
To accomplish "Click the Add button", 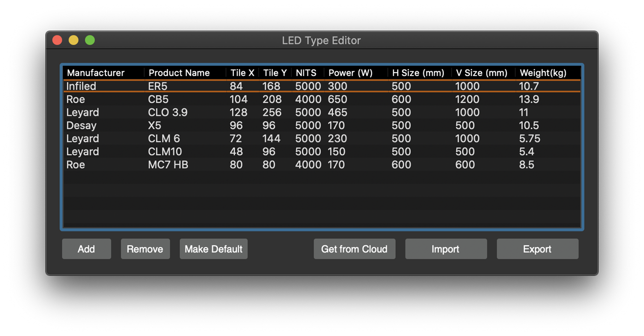I will point(86,249).
